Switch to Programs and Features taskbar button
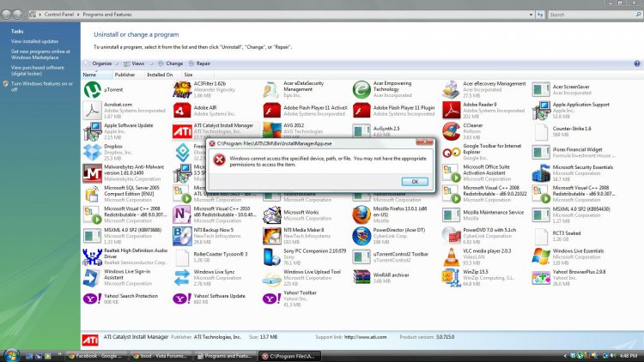This screenshot has width=644, height=362. [x=225, y=356]
